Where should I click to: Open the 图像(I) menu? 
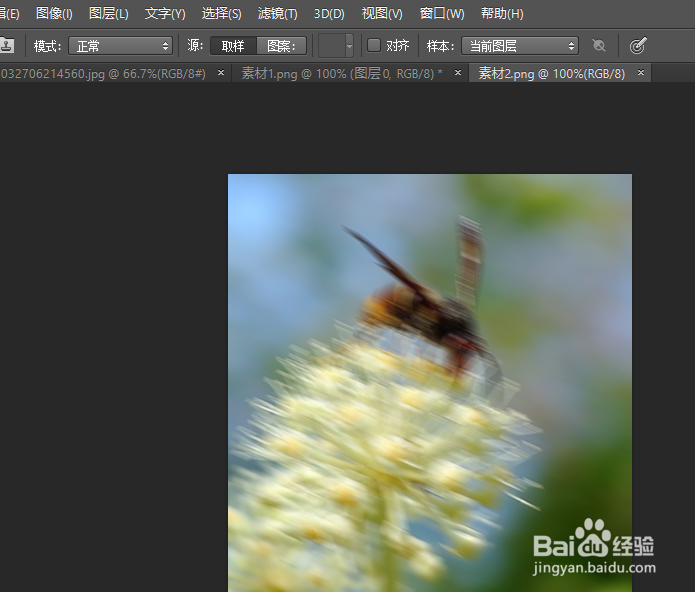pyautogui.click(x=54, y=14)
